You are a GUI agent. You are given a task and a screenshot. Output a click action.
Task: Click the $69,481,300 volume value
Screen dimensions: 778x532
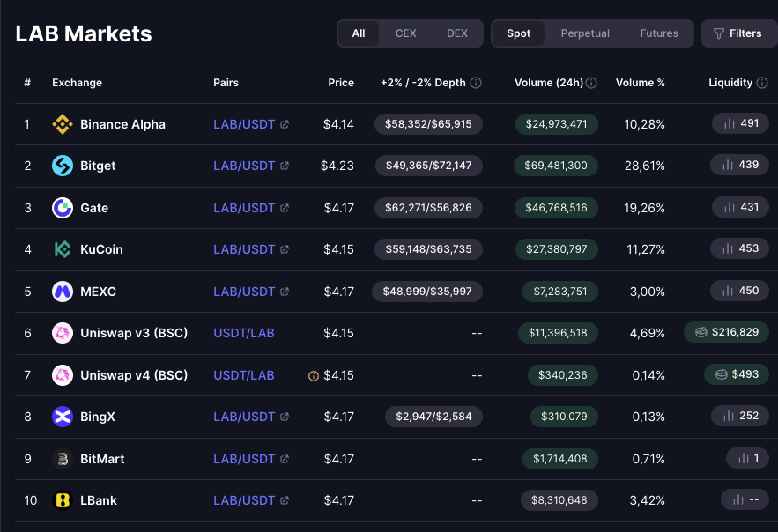pyautogui.click(x=556, y=166)
